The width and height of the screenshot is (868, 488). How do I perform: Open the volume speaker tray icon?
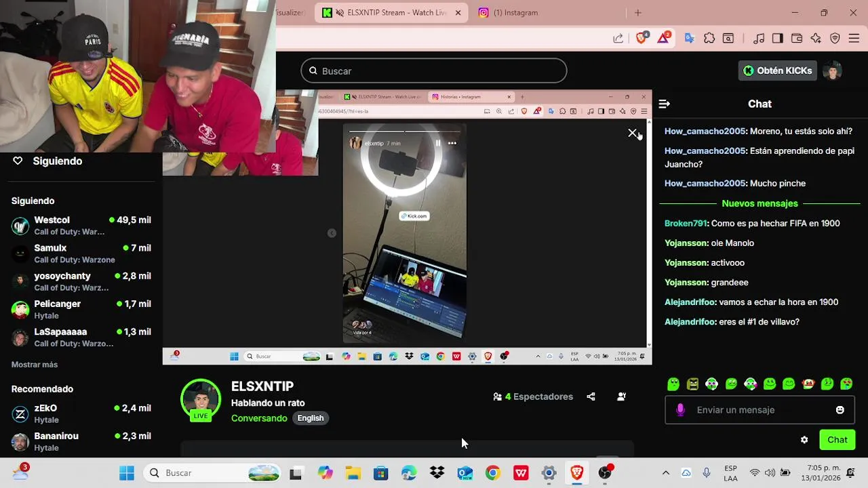point(770,473)
